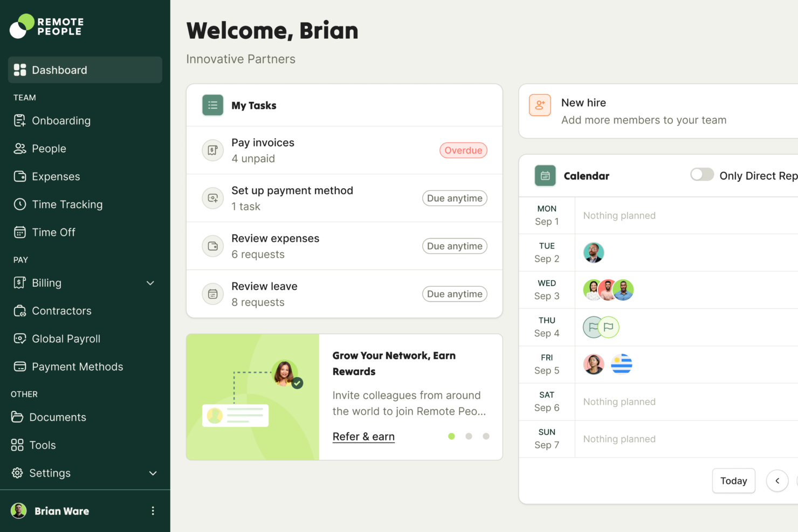Expand the Billing submenu chevron
This screenshot has height=532, width=798.
point(150,283)
